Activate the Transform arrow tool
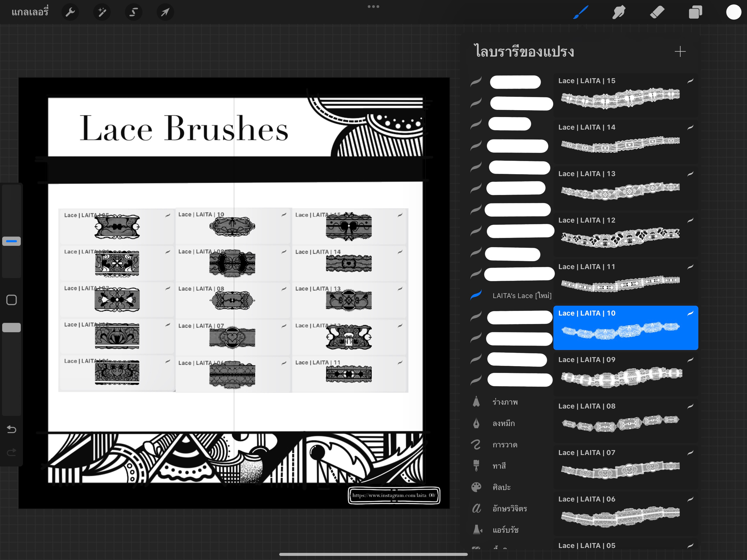The height and width of the screenshot is (560, 747). pos(165,12)
